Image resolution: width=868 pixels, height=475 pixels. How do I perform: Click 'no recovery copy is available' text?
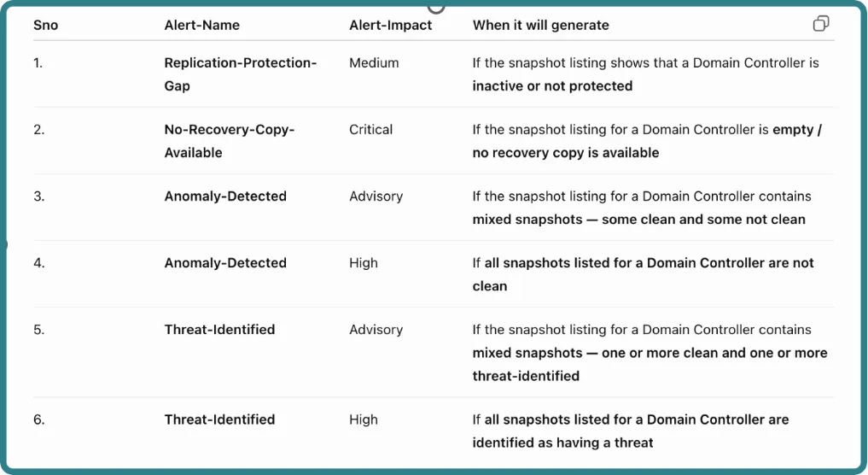(566, 152)
